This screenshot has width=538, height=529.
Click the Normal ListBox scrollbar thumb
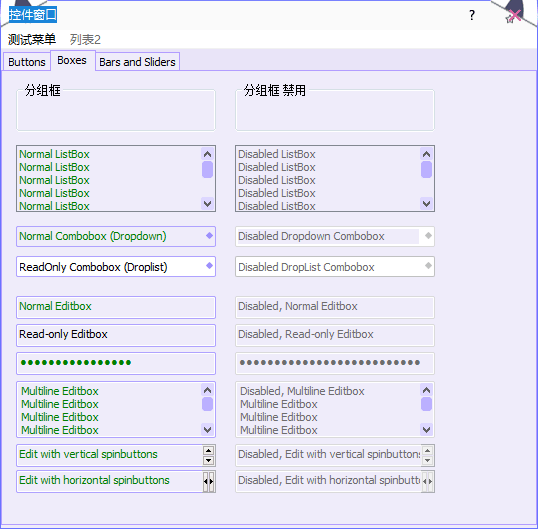[207, 169]
